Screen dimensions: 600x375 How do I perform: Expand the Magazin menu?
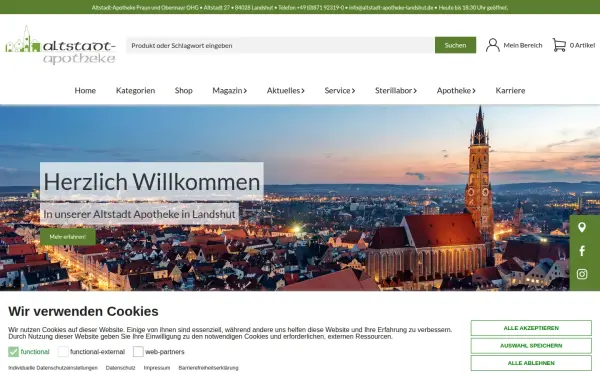(x=230, y=91)
